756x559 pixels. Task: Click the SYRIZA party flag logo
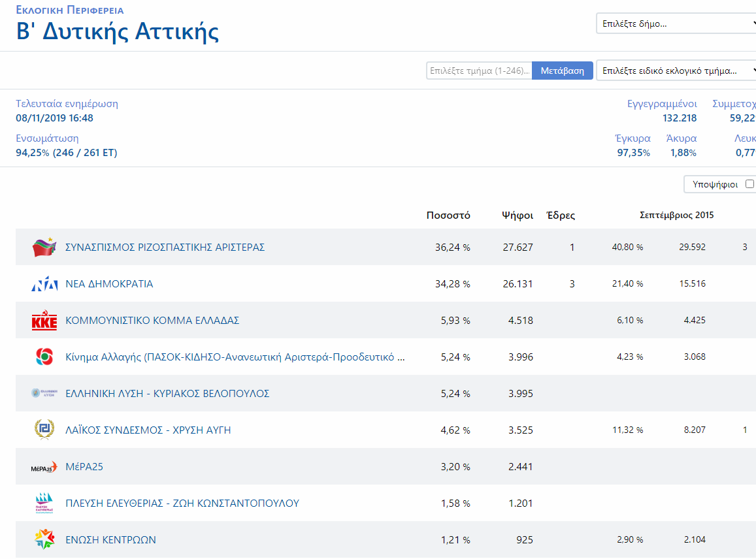[44, 248]
